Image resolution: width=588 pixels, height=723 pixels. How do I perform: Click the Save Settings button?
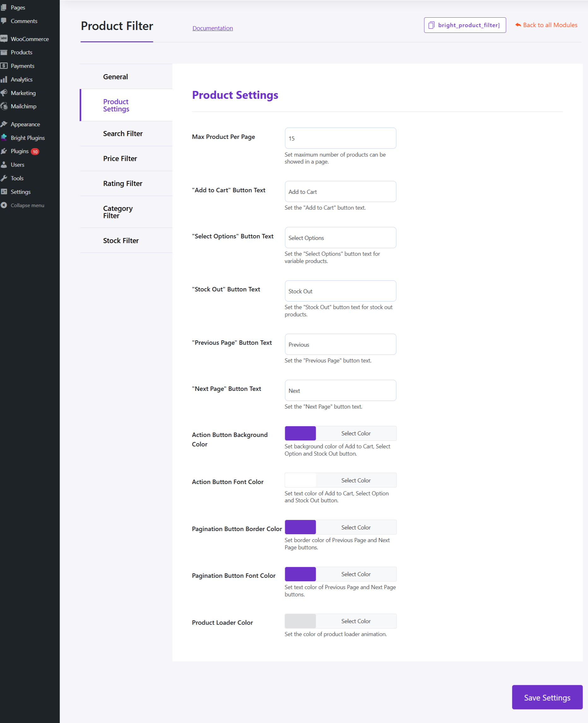(x=547, y=697)
